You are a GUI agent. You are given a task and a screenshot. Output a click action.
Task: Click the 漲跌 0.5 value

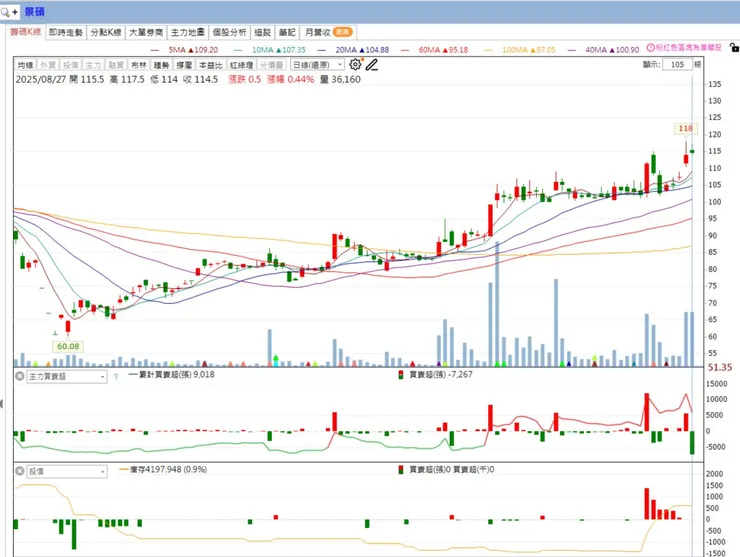tap(244, 79)
